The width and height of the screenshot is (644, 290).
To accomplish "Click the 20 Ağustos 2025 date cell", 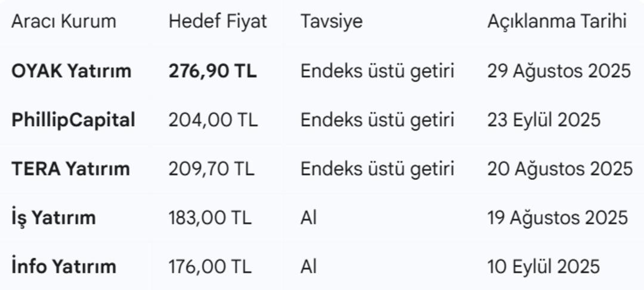I will pyautogui.click(x=559, y=169).
